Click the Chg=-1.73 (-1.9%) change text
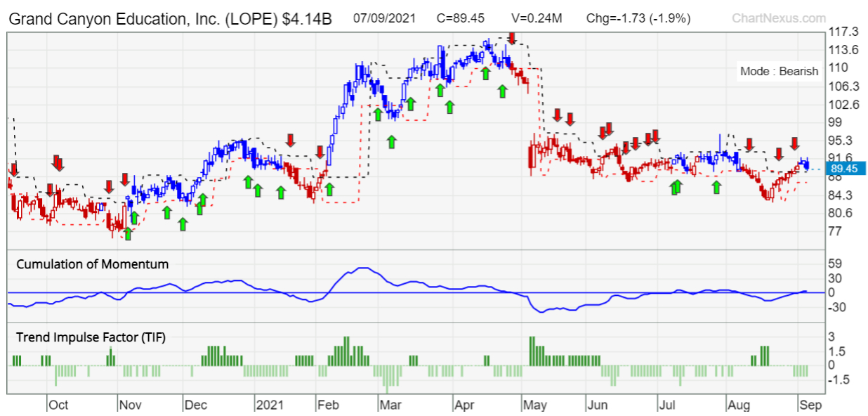 (638, 18)
